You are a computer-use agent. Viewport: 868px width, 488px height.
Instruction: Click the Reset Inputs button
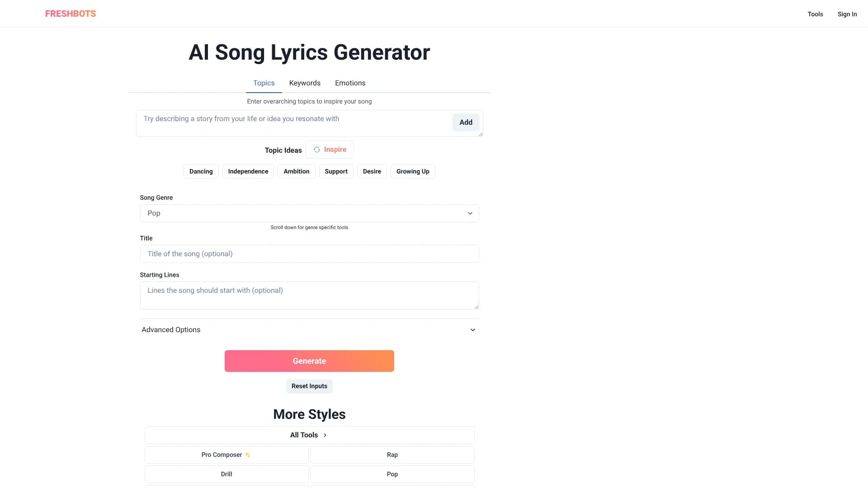point(309,386)
